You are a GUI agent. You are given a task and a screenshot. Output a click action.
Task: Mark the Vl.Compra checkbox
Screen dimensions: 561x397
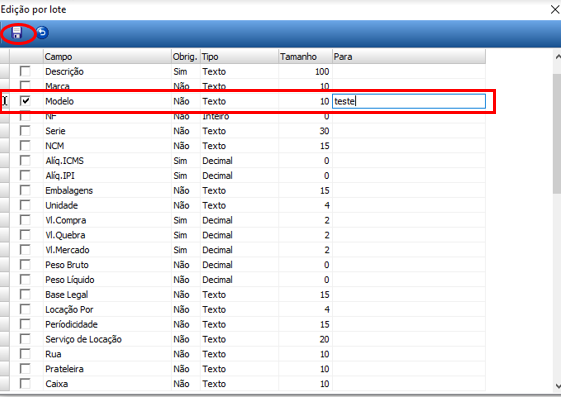pyautogui.click(x=25, y=220)
